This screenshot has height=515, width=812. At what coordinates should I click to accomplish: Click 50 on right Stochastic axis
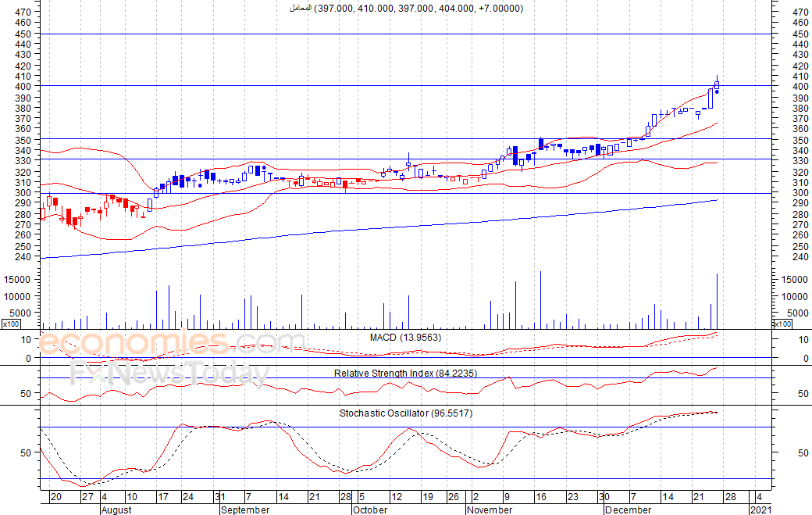[803, 452]
